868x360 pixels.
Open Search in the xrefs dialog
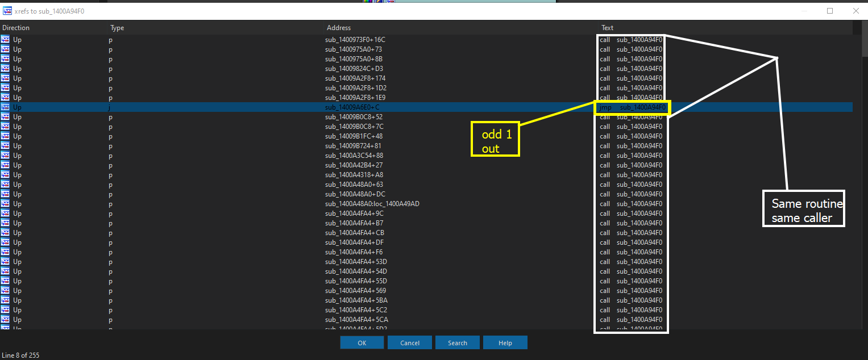click(457, 343)
